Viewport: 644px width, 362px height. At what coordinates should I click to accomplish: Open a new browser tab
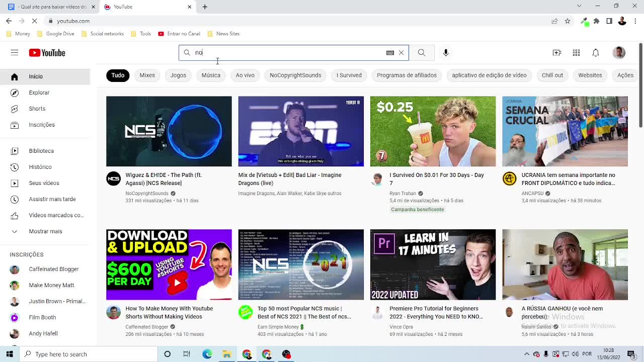205,7
